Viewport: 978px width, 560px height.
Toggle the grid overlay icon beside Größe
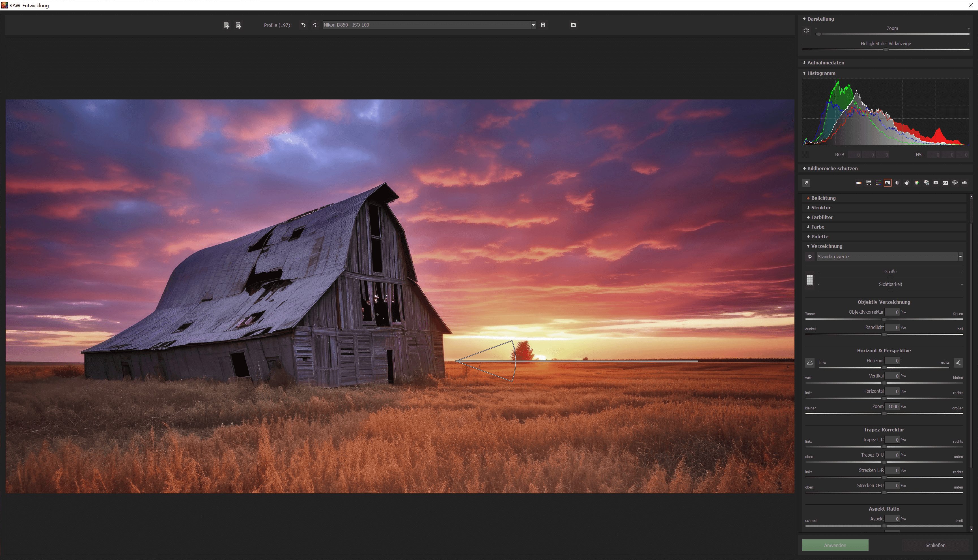[x=809, y=280]
